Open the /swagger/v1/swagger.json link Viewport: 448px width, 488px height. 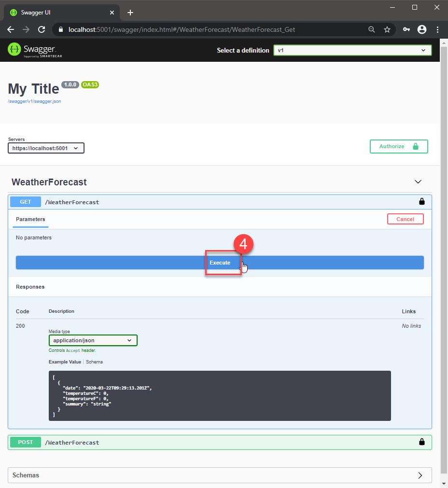click(34, 101)
